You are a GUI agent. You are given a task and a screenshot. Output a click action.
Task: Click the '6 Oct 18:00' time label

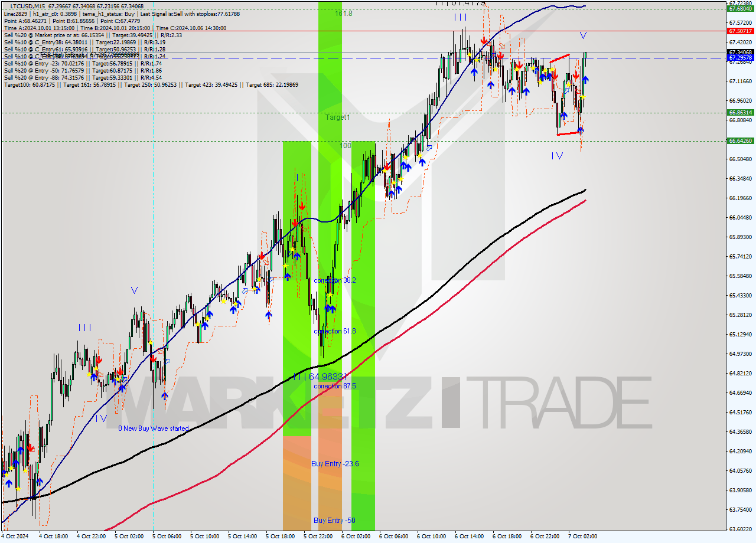click(507, 537)
